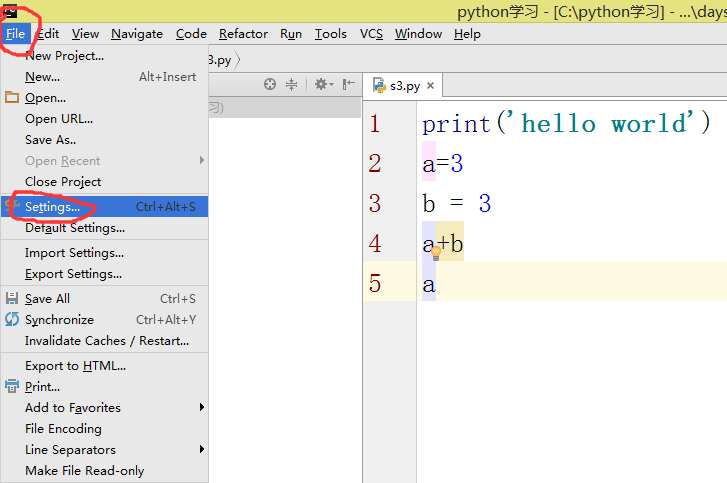Click the application icon in title bar
This screenshot has width=727, height=483.
(10, 11)
